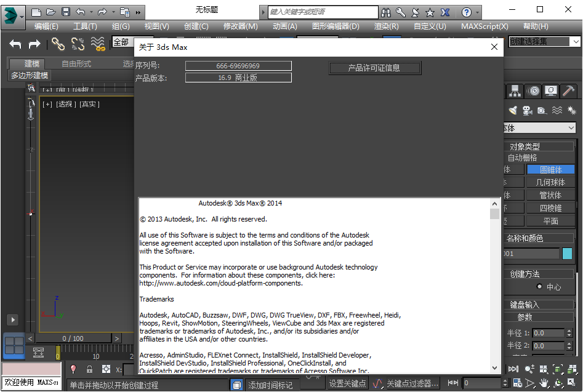Switch to the 自由形式 ribbon tab
Image resolution: width=583 pixels, height=392 pixels.
coord(76,64)
